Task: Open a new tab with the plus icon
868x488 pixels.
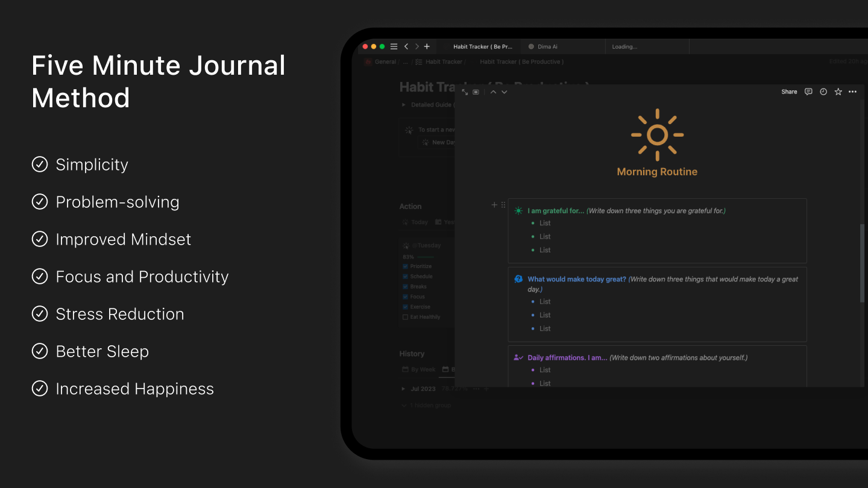Action: (427, 46)
